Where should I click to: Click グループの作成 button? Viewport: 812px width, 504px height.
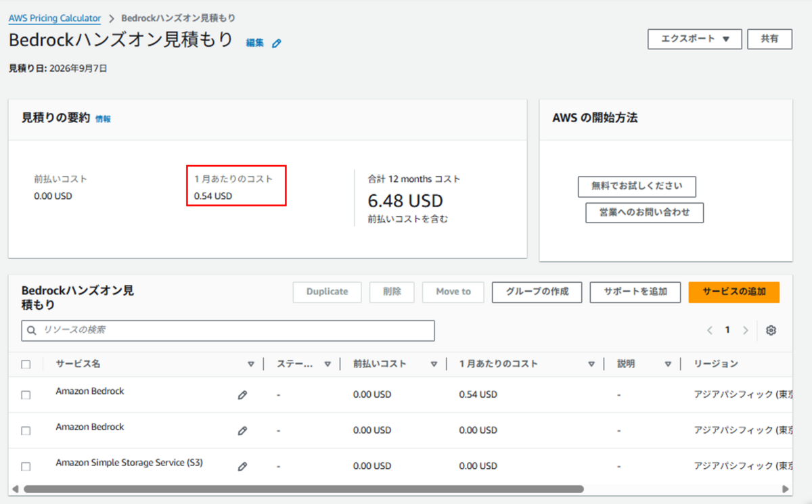[x=537, y=292]
